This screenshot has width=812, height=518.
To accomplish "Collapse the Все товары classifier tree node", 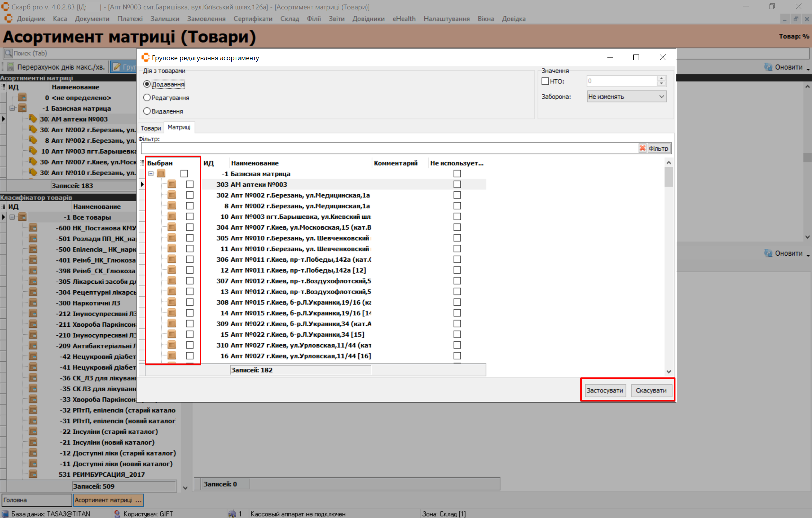I will click(12, 217).
